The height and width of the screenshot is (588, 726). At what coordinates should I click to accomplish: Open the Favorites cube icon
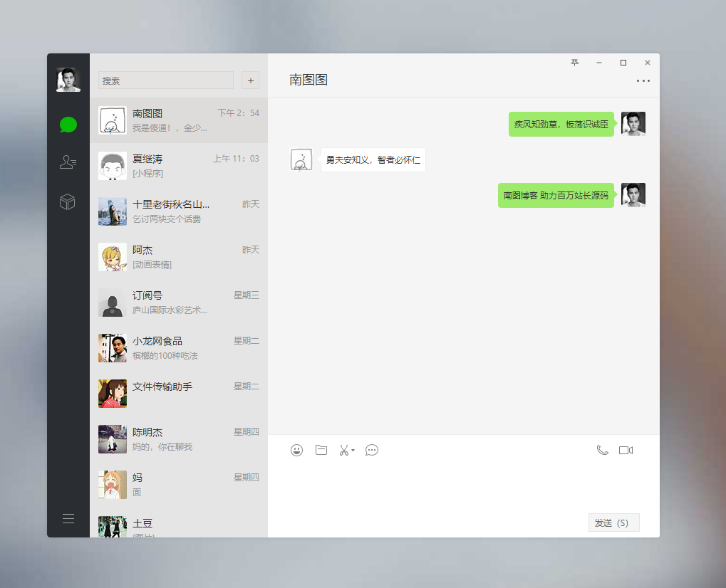[68, 202]
